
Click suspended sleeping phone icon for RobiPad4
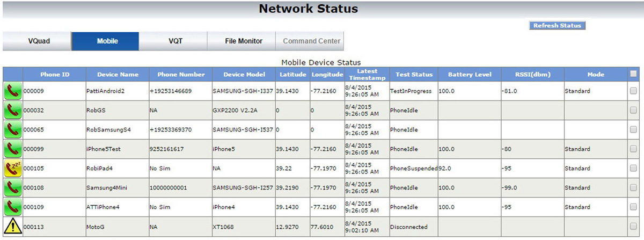pyautogui.click(x=12, y=169)
